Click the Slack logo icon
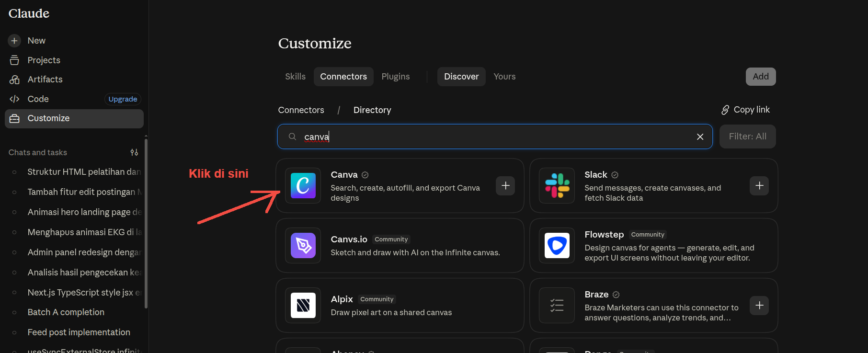868x353 pixels. [x=557, y=186]
